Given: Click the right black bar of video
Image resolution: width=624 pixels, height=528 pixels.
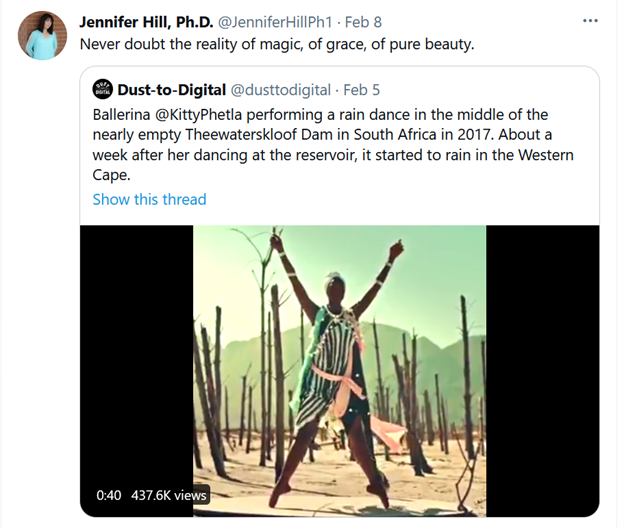Looking at the screenshot, I should (x=543, y=371).
